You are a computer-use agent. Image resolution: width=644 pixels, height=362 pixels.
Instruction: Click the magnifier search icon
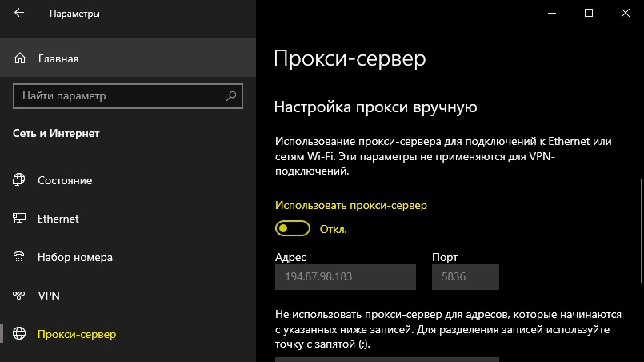coord(231,96)
